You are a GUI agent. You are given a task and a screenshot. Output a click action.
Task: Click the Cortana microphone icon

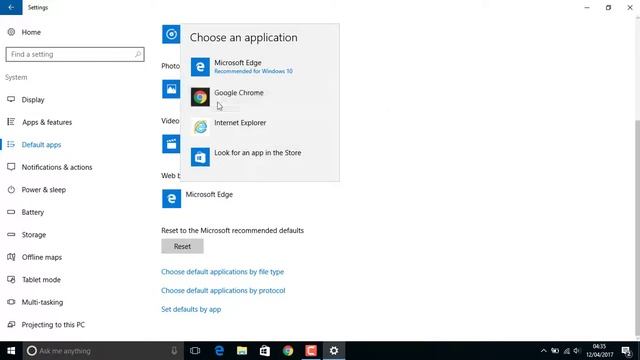[x=174, y=351]
